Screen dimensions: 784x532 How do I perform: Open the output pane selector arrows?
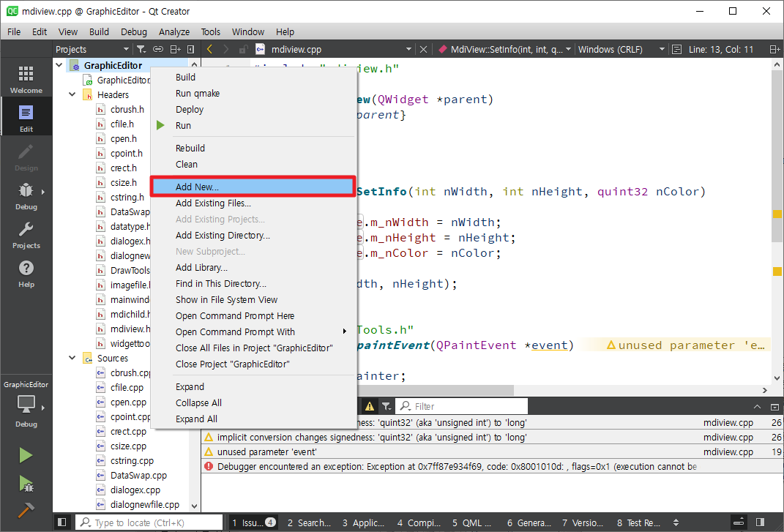coord(676,522)
